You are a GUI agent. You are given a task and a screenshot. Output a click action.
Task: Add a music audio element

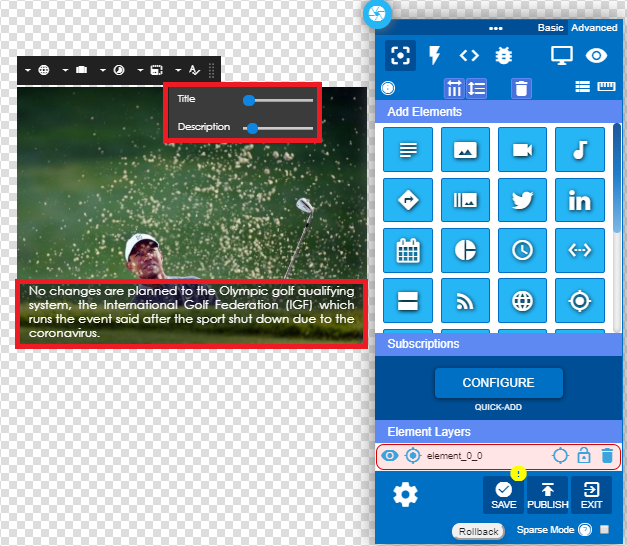point(579,150)
